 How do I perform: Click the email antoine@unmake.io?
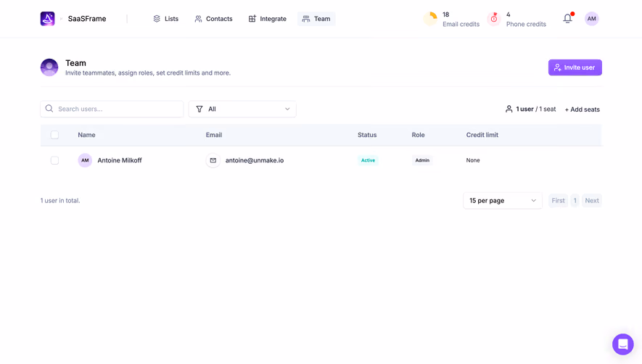(255, 160)
